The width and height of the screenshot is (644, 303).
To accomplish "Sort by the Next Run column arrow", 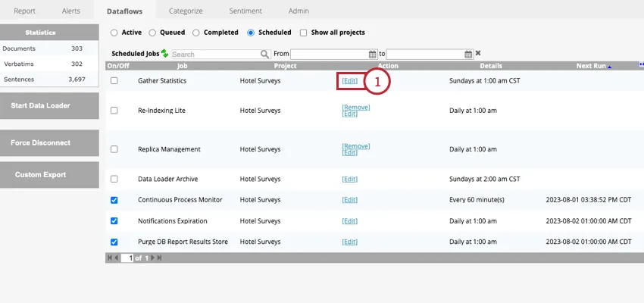I will click(x=611, y=66).
